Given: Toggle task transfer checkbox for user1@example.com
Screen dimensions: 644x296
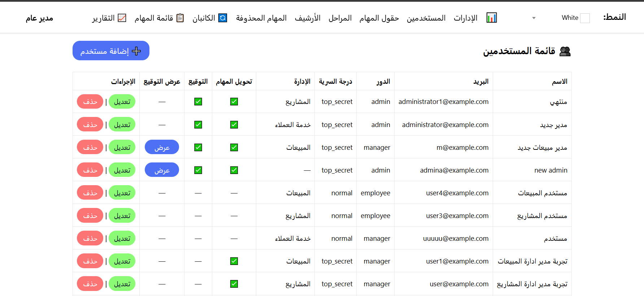Looking at the screenshot, I should [234, 261].
